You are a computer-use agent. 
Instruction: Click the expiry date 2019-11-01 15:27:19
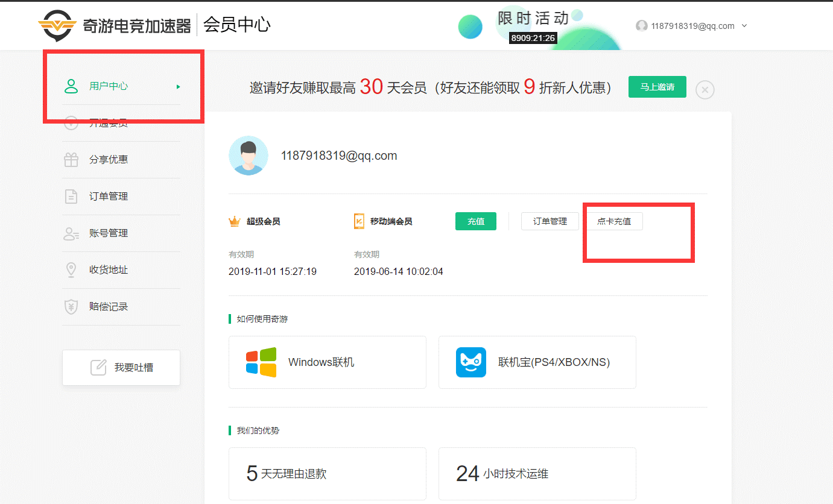coord(273,272)
